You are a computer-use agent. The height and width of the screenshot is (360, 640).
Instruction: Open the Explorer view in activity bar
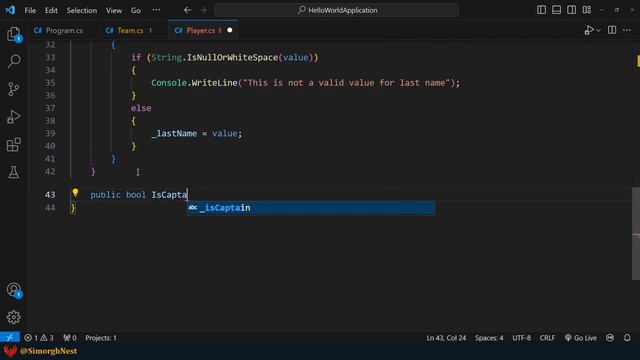click(x=13, y=34)
